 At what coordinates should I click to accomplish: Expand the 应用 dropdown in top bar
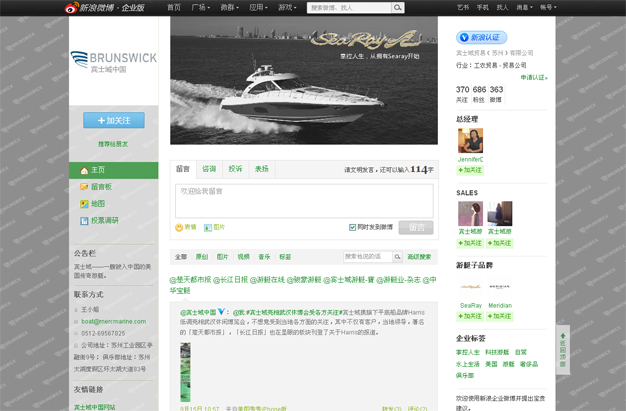[258, 7]
